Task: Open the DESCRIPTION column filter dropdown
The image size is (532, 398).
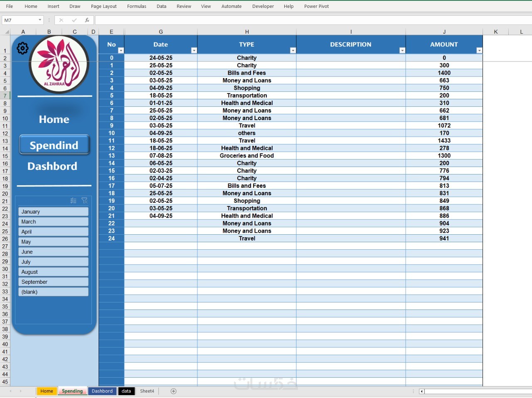Action: pyautogui.click(x=402, y=50)
